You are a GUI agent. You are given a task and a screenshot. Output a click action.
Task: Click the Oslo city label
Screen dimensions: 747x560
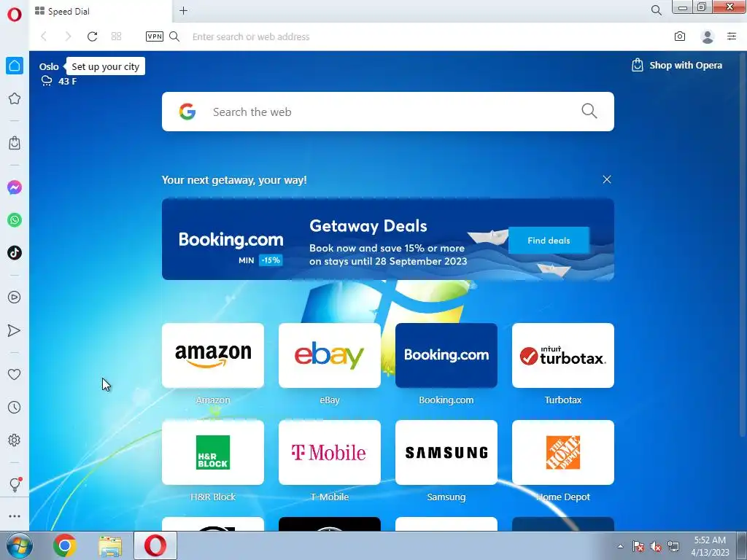(x=49, y=66)
